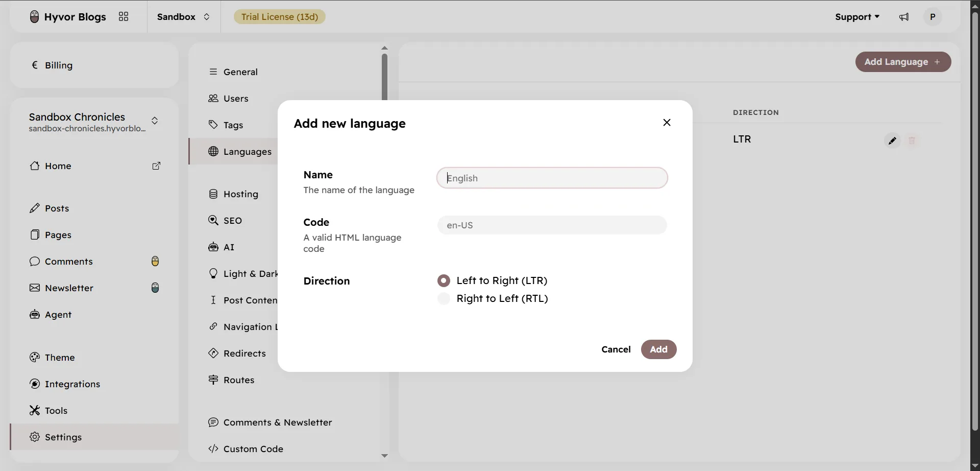Open Integrations page
Viewport: 980px width, 471px height.
(x=94, y=384)
